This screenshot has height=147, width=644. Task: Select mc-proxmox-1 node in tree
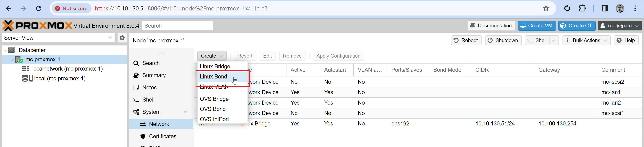[43, 59]
